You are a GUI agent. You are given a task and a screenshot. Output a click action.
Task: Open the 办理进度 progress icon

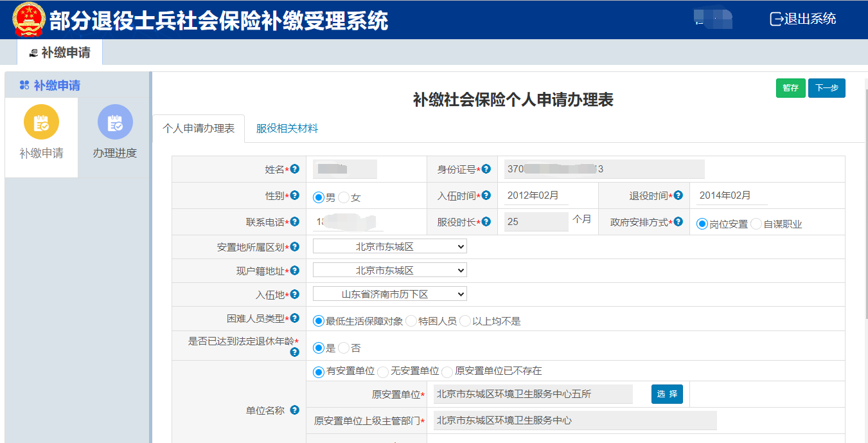115,122
